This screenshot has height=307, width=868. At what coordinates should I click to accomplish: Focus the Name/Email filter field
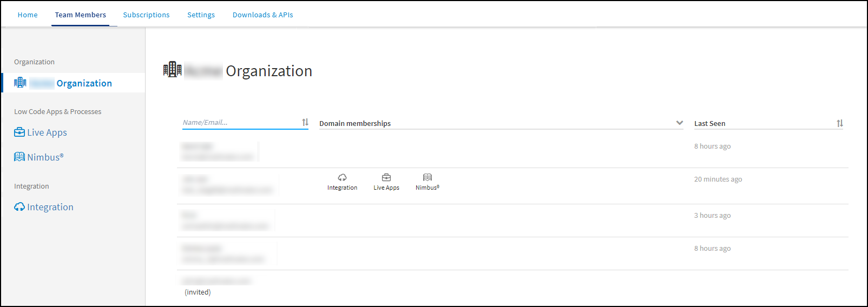[240, 123]
